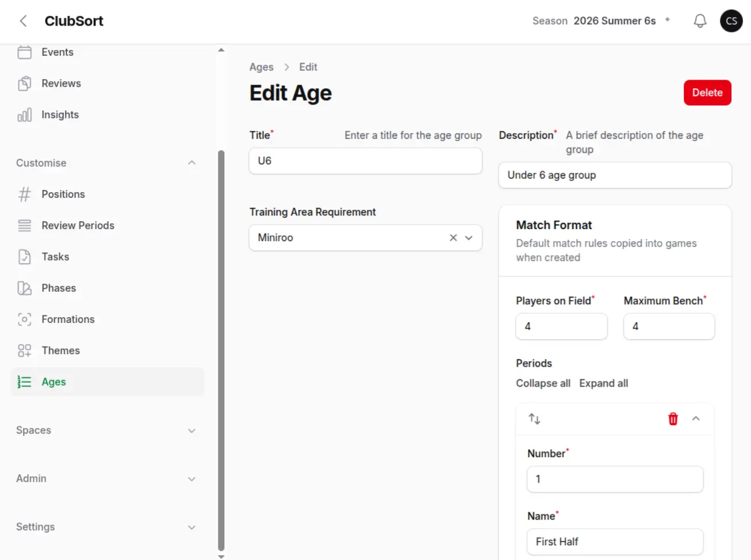Open Themes in the sidebar

coord(108,351)
